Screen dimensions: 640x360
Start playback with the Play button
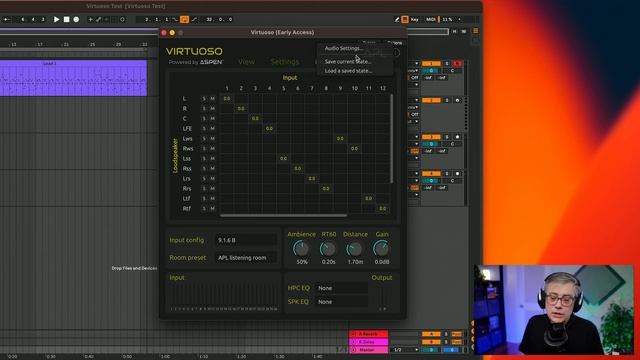tap(56, 19)
